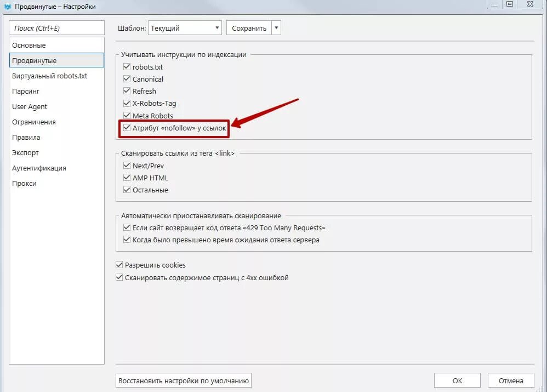Uncheck the Остальные checkbox
Image resolution: width=547 pixels, height=392 pixels.
click(127, 190)
